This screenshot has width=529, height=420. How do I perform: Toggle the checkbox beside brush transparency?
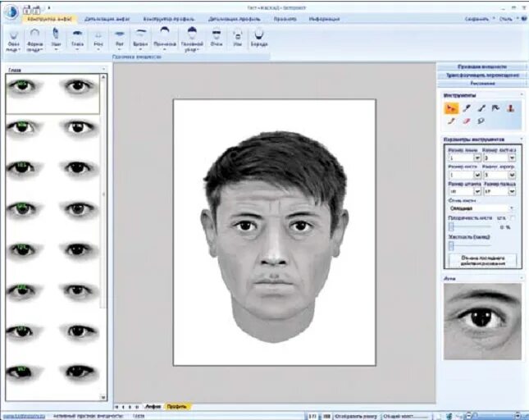[x=513, y=218]
